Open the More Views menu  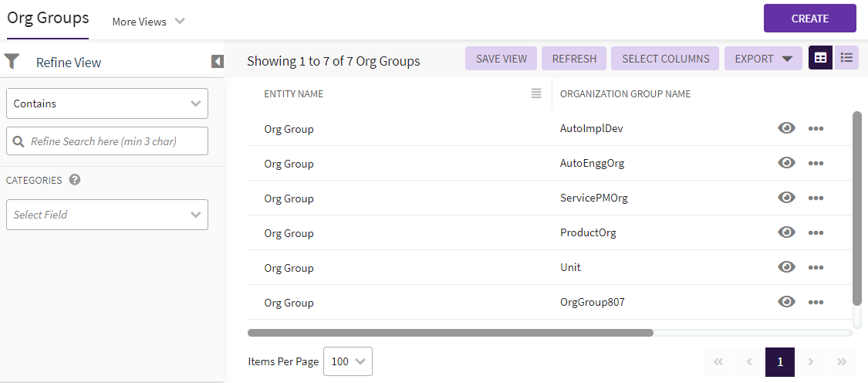tap(148, 22)
